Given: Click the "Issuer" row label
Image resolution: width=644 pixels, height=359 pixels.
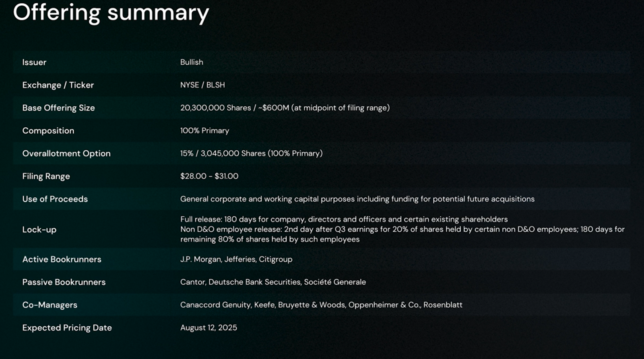Looking at the screenshot, I should click(34, 62).
